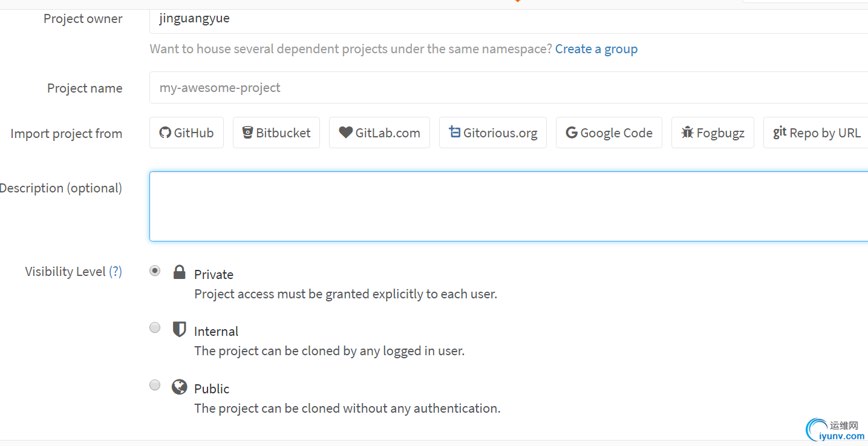Import project from GitHub
The height and width of the screenshot is (446, 868).
click(x=186, y=133)
